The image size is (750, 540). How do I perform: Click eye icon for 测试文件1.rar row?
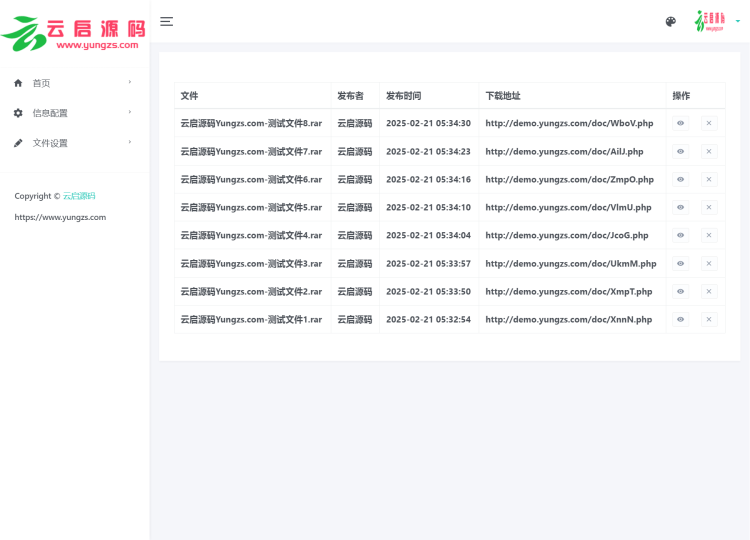point(680,319)
